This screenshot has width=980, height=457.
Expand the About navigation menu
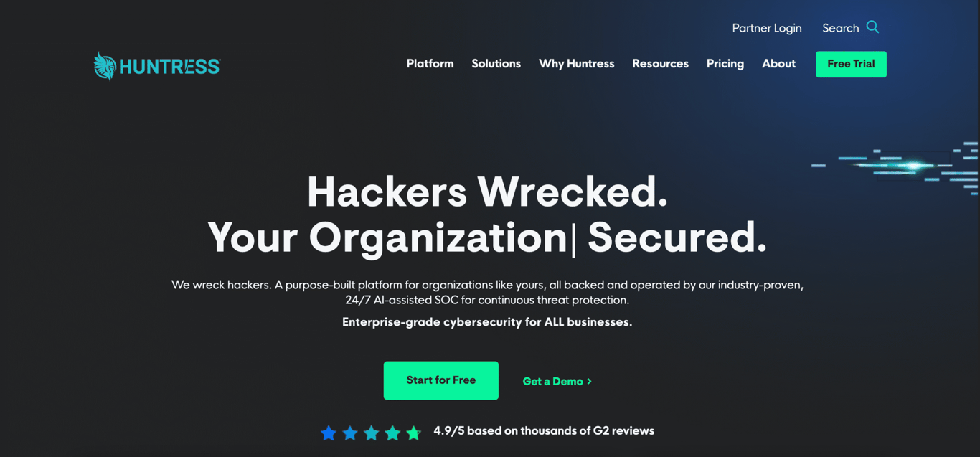click(778, 64)
